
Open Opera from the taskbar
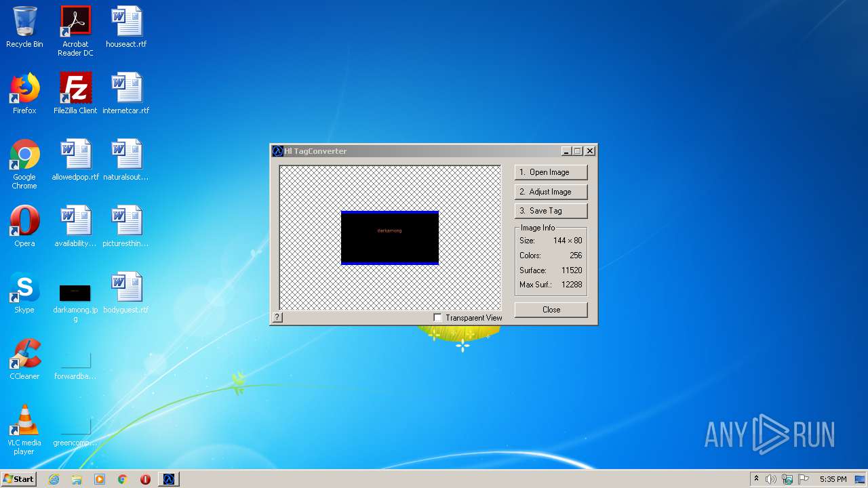coord(145,479)
